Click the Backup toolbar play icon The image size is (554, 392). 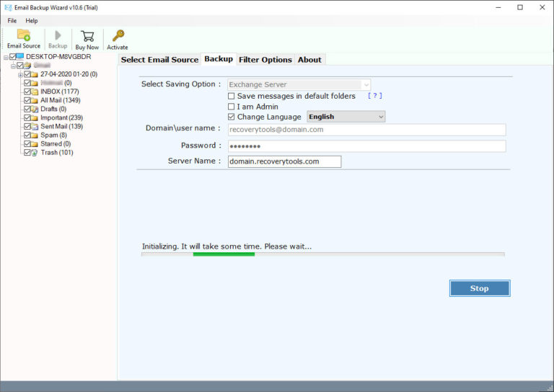[58, 35]
